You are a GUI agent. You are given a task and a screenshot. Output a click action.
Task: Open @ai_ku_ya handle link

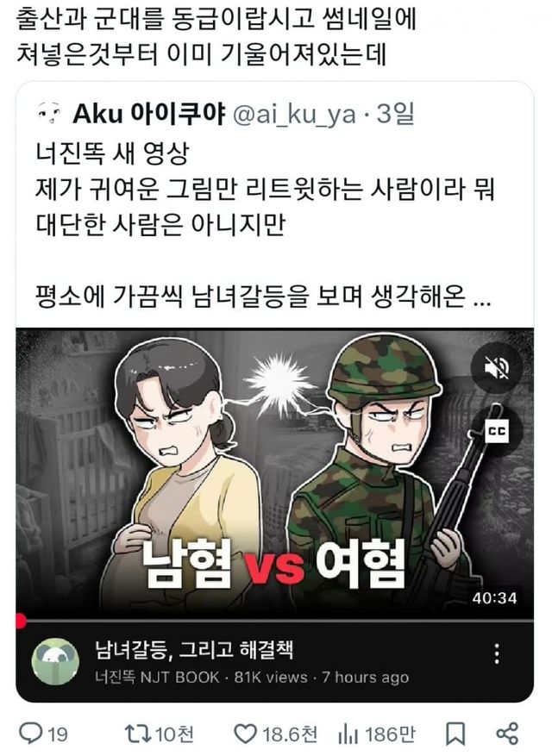point(294,115)
